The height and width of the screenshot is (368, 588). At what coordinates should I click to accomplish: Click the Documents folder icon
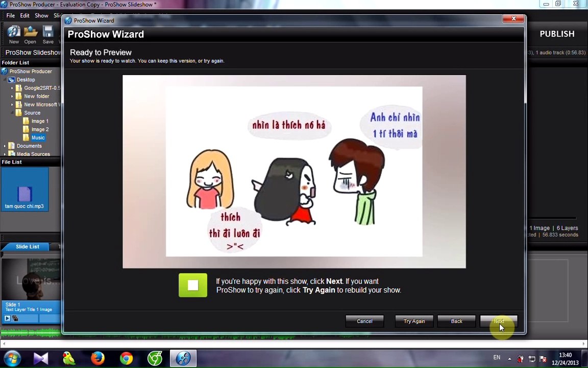point(11,146)
